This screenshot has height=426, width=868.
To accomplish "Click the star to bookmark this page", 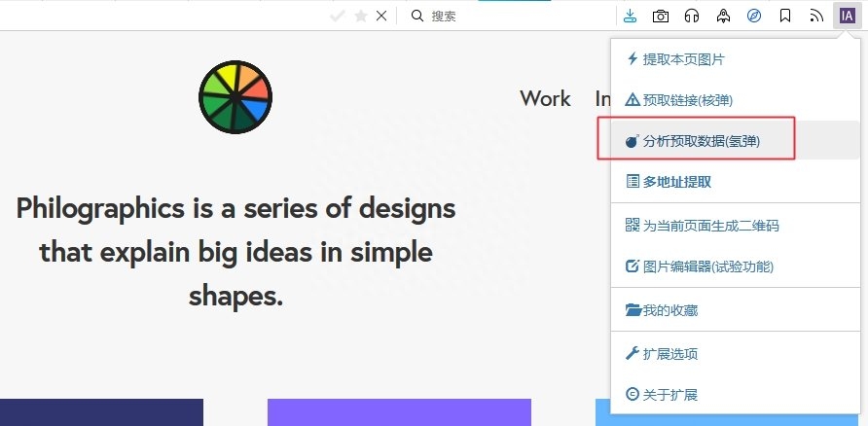I will 361,16.
